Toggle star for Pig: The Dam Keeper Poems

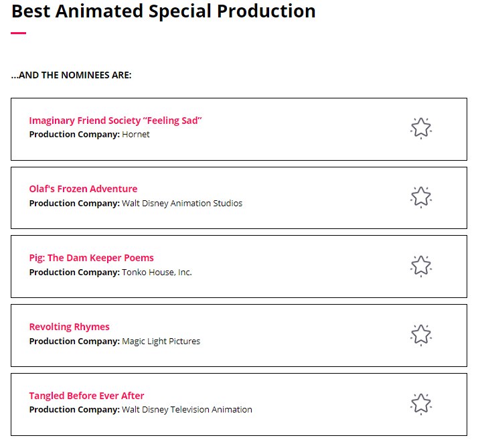(420, 266)
